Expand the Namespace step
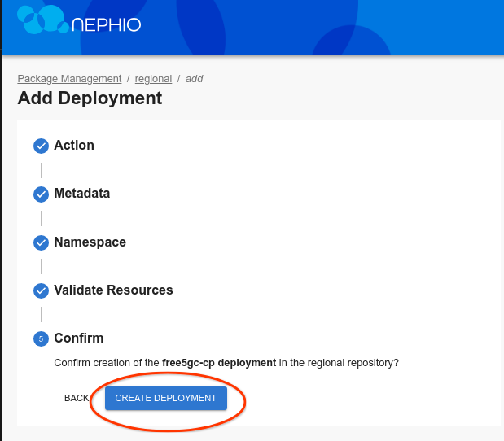This screenshot has height=441, width=504. tap(90, 242)
